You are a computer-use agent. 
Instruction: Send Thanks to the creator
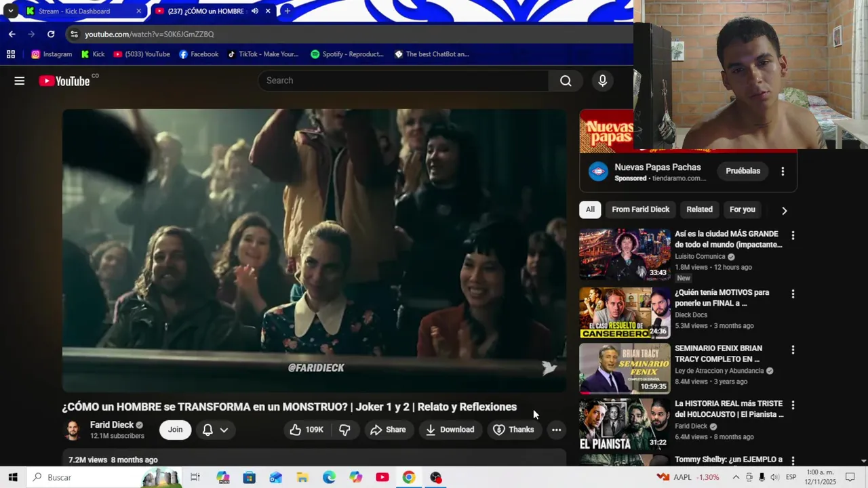(513, 430)
